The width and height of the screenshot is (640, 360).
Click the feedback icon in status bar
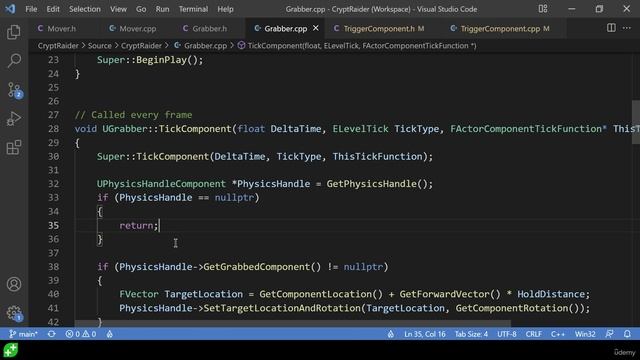coord(609,334)
